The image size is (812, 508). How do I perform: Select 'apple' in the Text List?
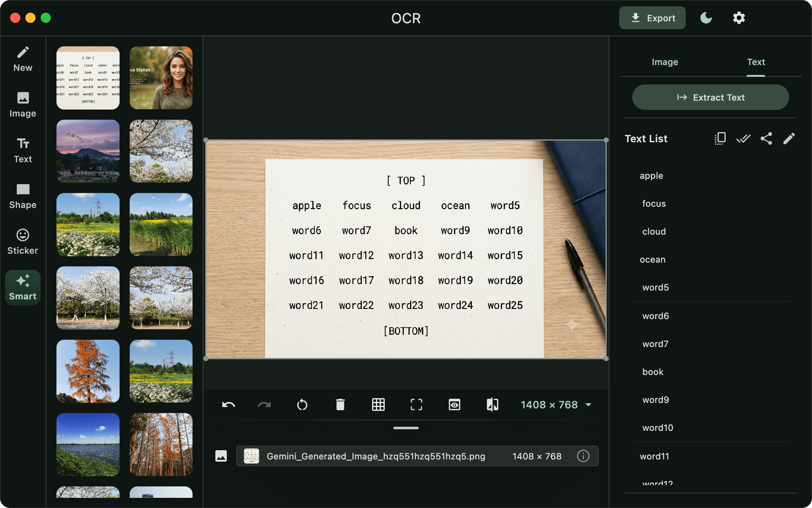click(651, 175)
